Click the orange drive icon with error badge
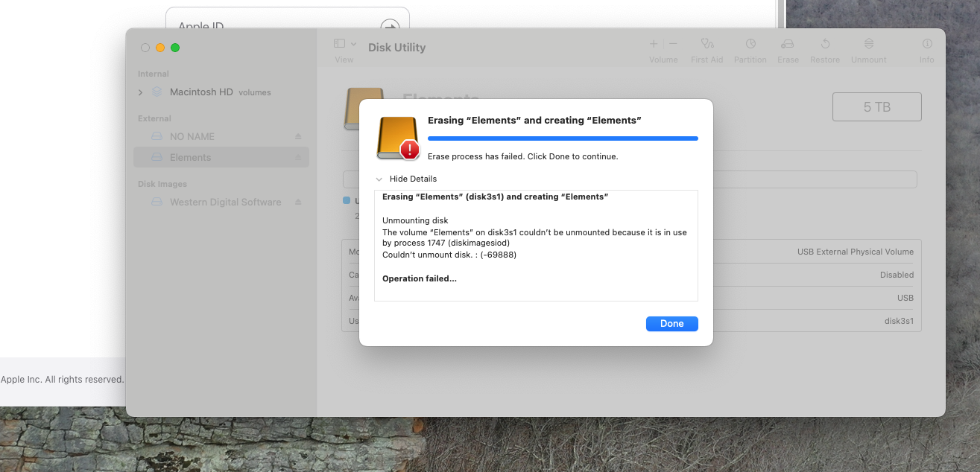The height and width of the screenshot is (472, 980). click(x=398, y=138)
